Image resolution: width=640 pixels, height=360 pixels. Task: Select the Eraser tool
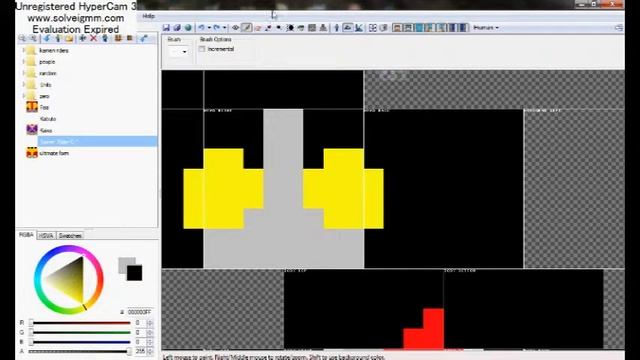258,28
